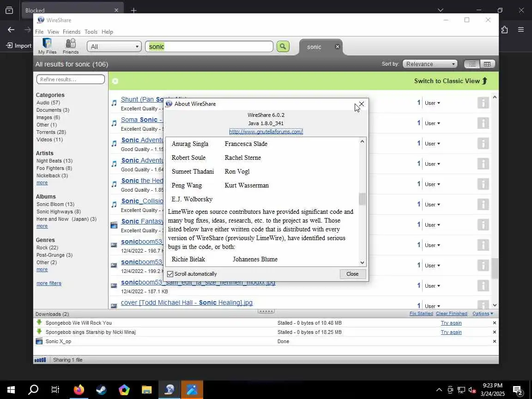Viewport: 532px width, 399px height.
Task: Click Switch to Classic View arrow icon
Action: click(484, 81)
